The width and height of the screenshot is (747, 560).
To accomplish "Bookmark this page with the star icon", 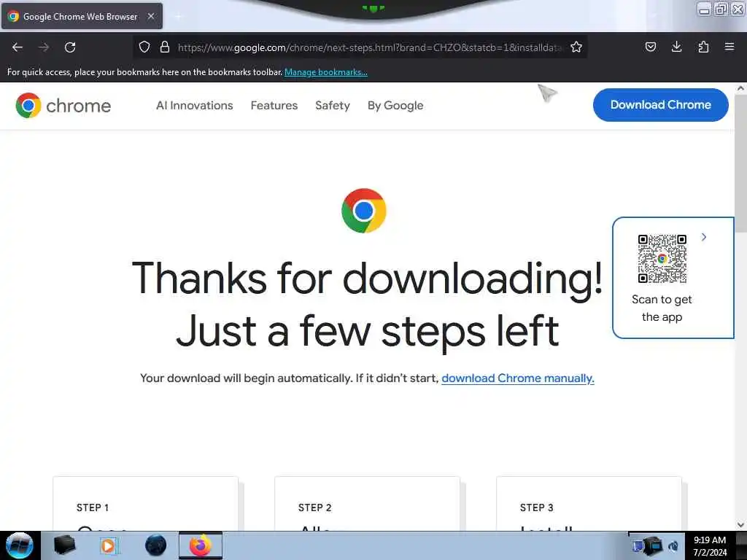I will click(576, 47).
